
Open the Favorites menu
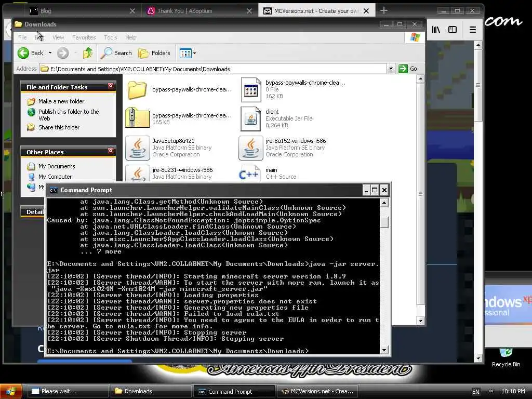(84, 37)
